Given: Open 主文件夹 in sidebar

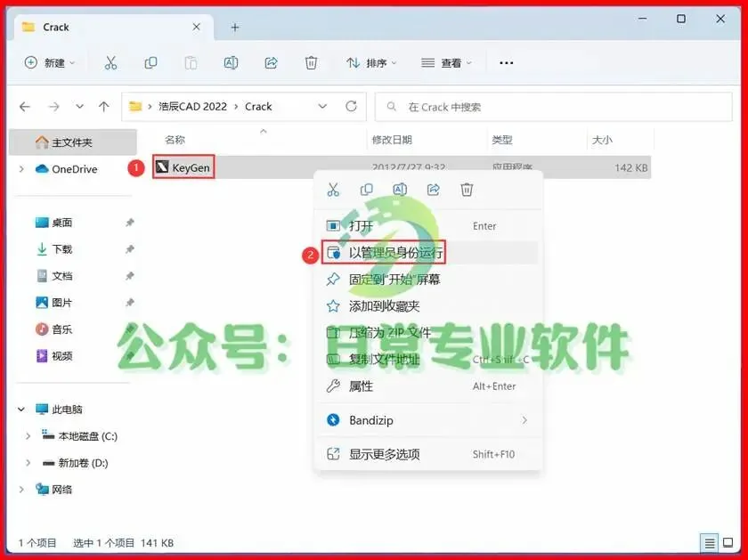Looking at the screenshot, I should [72, 142].
